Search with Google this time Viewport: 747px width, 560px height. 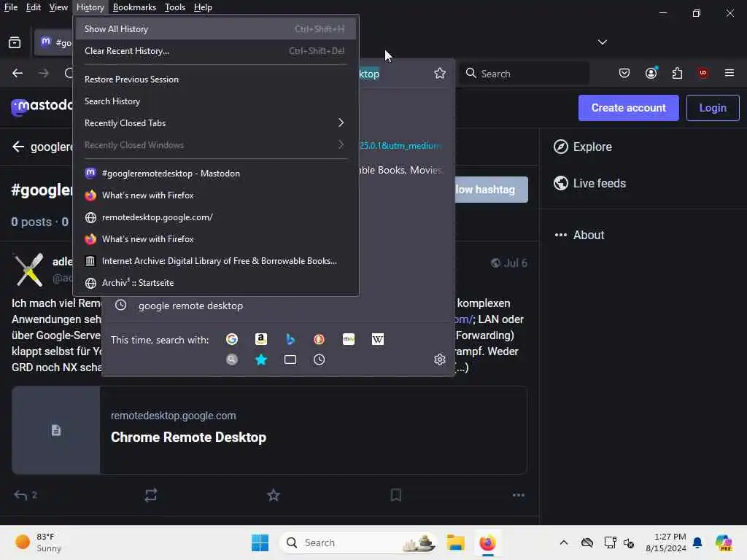[x=232, y=339]
